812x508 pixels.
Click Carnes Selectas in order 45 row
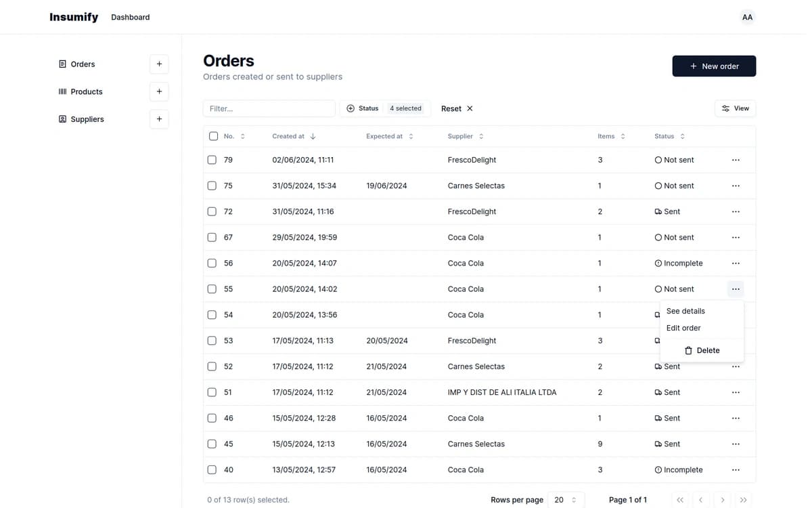pos(476,444)
